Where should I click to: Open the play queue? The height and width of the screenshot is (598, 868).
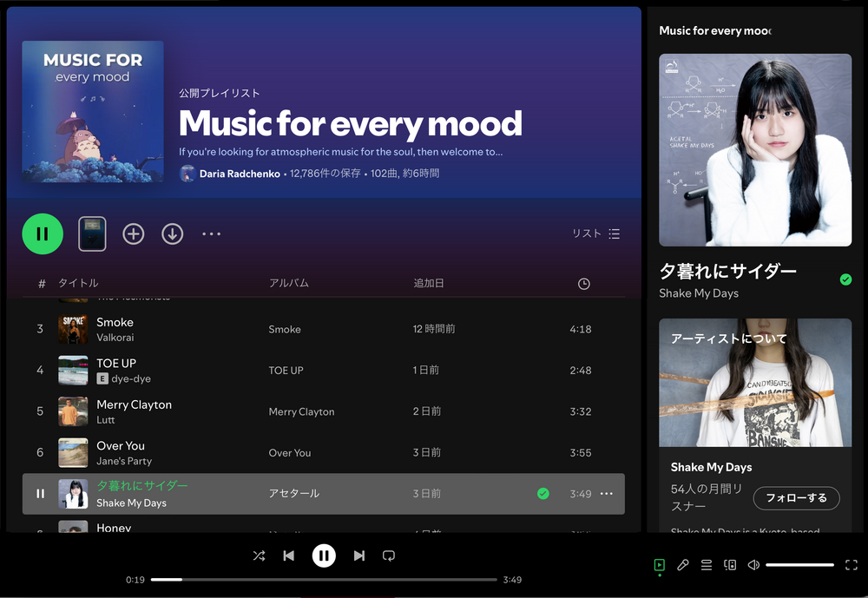(707, 565)
